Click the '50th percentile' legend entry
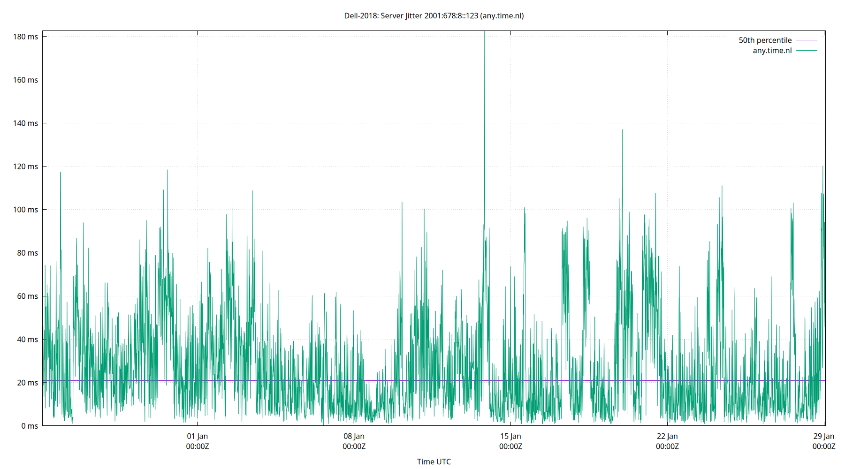This screenshot has height=469, width=868. coord(765,40)
